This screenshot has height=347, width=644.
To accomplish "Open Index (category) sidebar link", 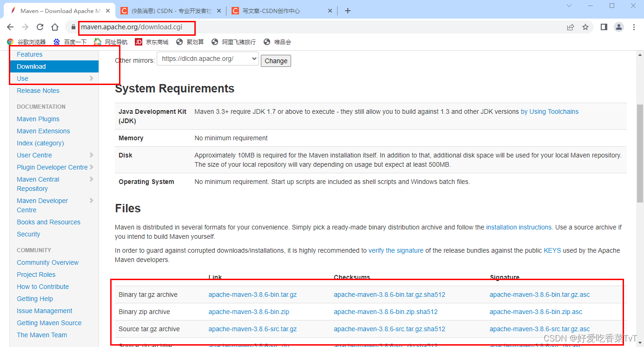I will click(x=40, y=143).
